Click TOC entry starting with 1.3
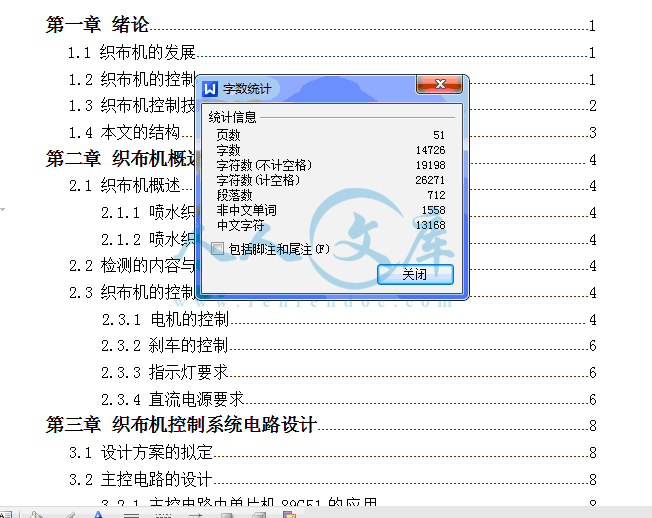 131,106
